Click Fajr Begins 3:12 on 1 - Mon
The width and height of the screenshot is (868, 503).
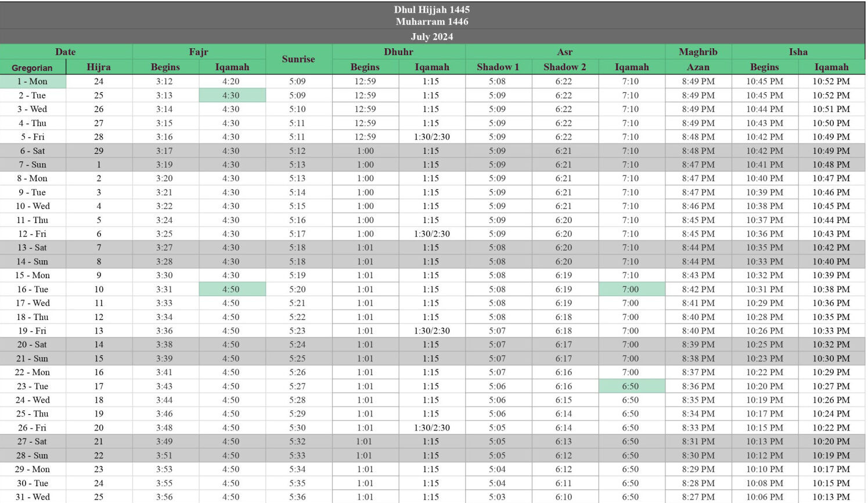(x=165, y=81)
